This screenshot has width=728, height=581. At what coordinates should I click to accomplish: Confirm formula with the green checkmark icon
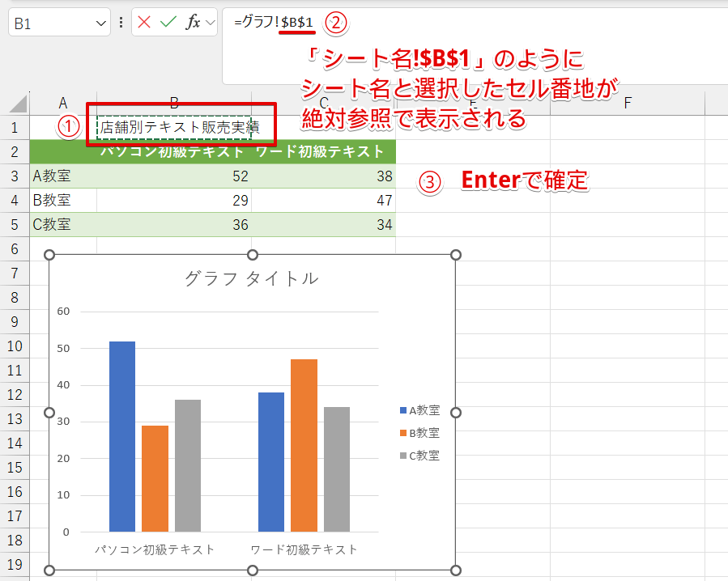tap(168, 22)
